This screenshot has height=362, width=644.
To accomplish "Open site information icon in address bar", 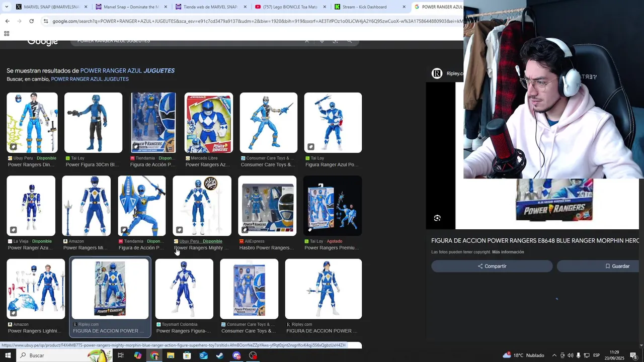I will (x=46, y=21).
